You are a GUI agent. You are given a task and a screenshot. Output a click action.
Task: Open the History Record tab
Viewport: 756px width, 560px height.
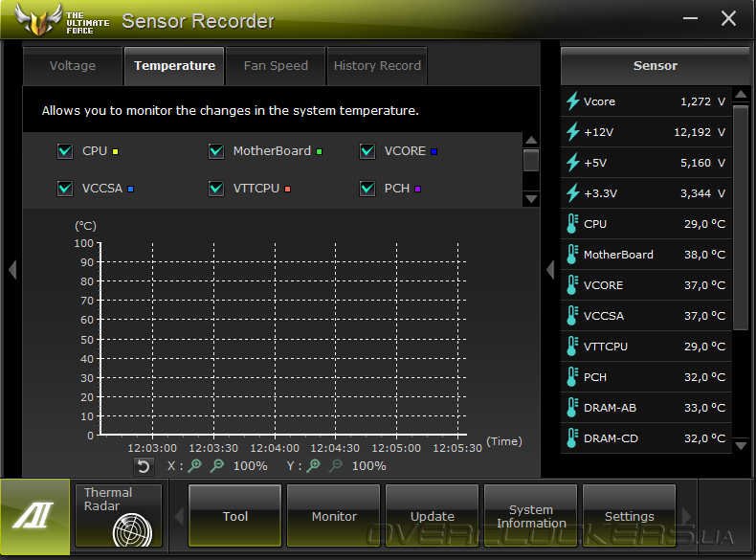tap(377, 66)
